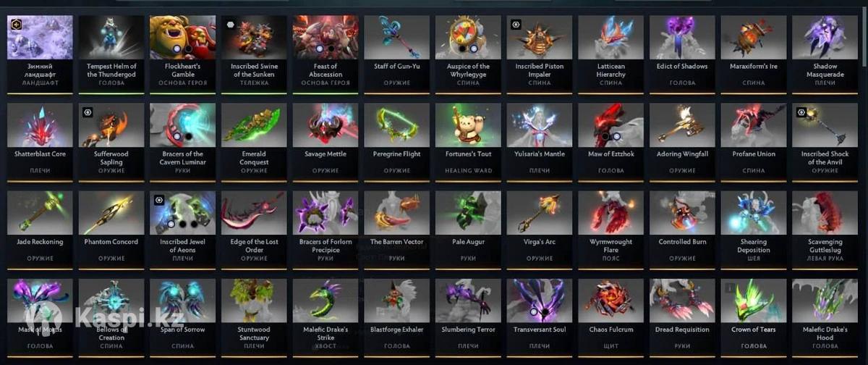
Task: Select the Adoring Wingfall hammer item
Action: click(683, 139)
